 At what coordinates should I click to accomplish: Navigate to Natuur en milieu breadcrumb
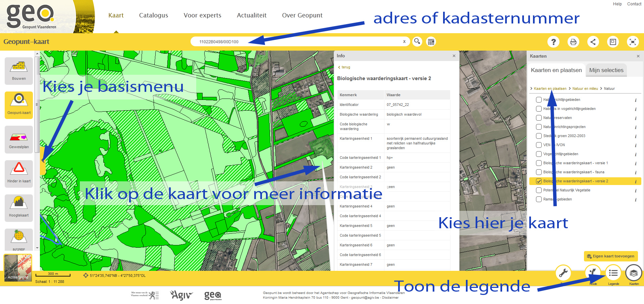click(x=585, y=88)
